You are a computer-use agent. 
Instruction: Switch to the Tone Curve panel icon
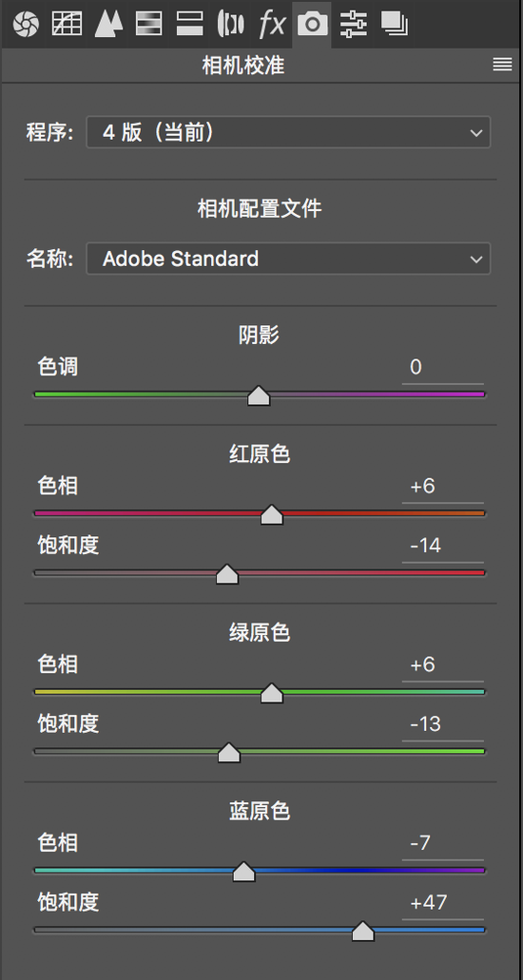pos(67,24)
